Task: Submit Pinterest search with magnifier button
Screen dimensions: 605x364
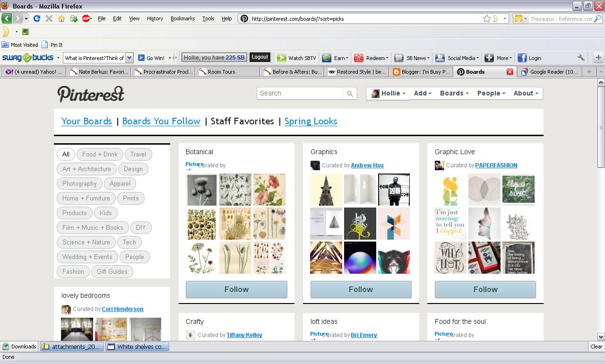Action: point(350,94)
